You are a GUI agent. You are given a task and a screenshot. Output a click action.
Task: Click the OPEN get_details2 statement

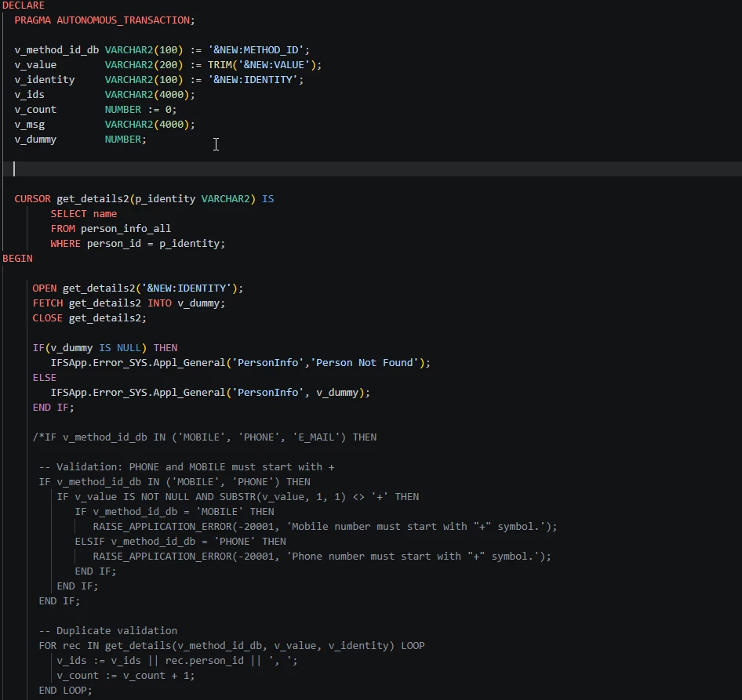pos(137,288)
